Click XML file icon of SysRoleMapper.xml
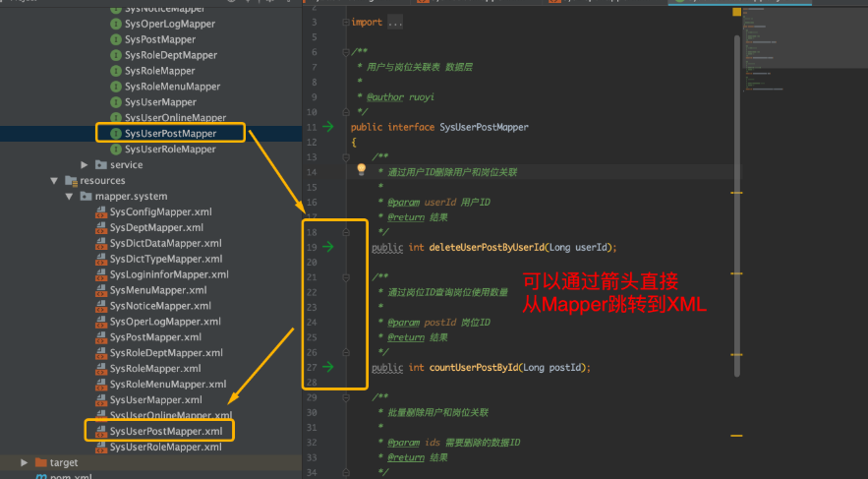 (100, 368)
